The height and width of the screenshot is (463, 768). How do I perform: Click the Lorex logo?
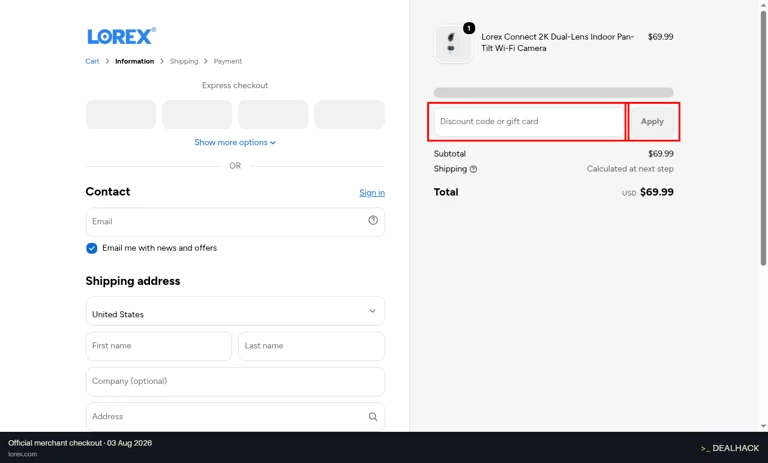point(121,36)
